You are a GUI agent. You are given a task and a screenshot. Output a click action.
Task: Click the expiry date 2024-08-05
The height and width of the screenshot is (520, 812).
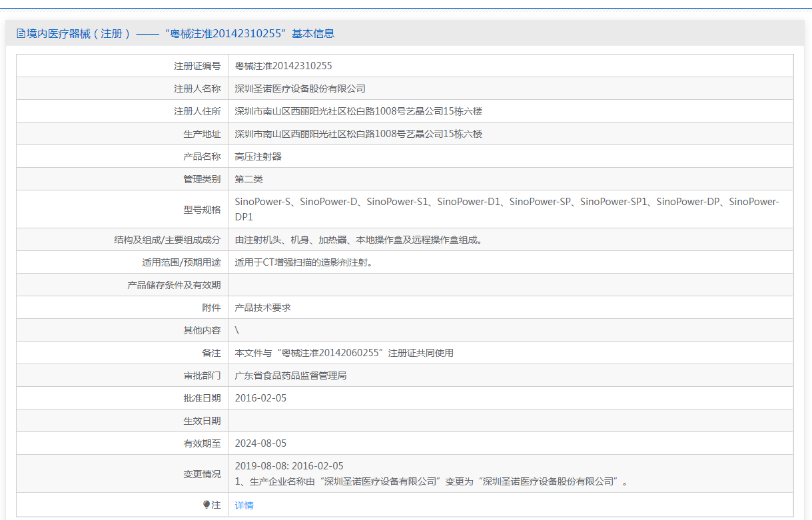[261, 443]
